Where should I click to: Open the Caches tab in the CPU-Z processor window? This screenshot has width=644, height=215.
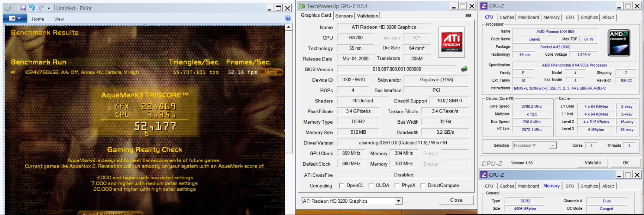[x=507, y=17]
